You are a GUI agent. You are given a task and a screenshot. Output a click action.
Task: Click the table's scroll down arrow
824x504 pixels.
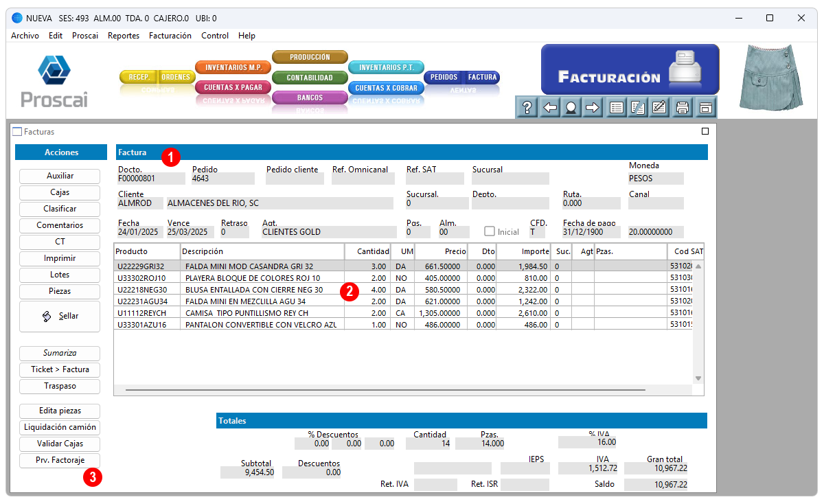coord(698,378)
